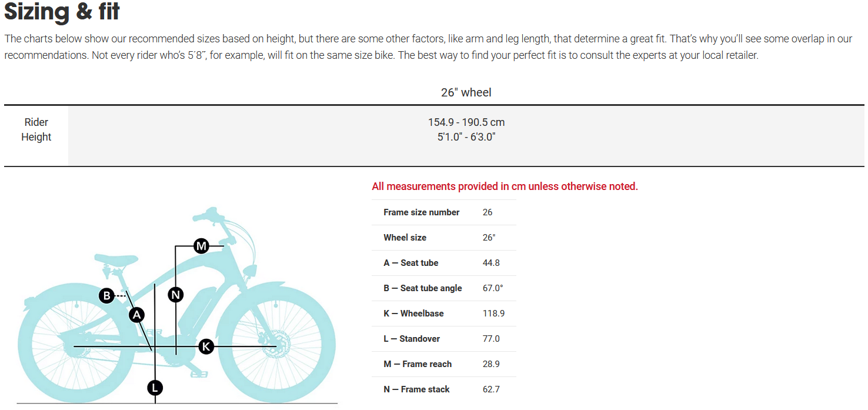Image resolution: width=868 pixels, height=410 pixels.
Task: Click the 154.9 - 190.5 cm height range
Action: pos(466,122)
